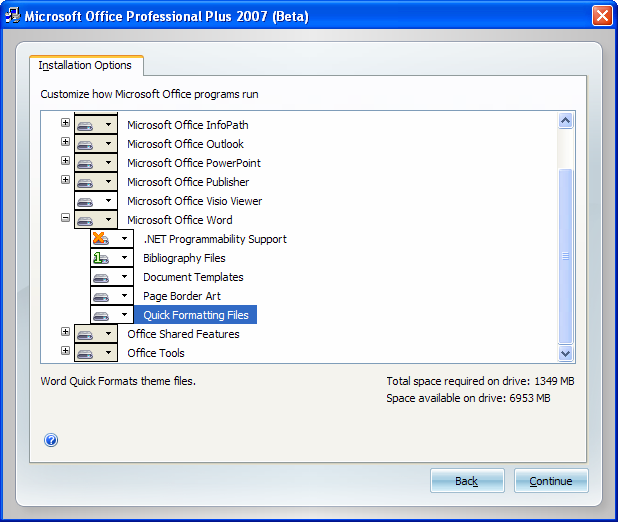Switch to the Installation Options tab

point(85,65)
